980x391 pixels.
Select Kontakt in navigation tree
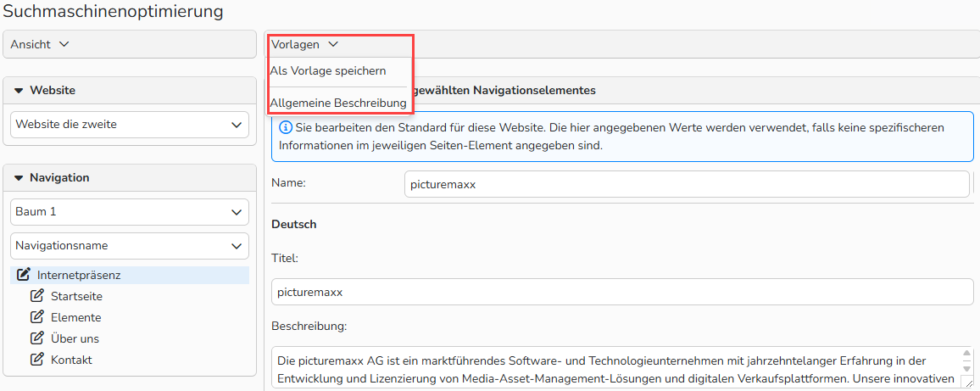[71, 360]
